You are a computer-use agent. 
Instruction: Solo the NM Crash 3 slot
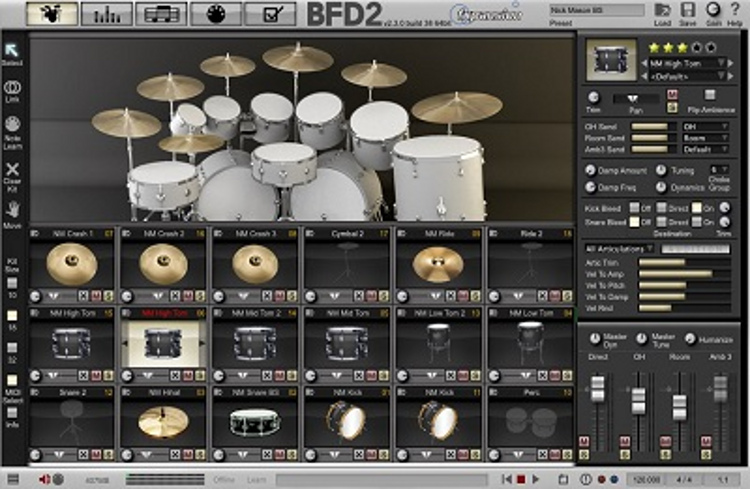[291, 296]
